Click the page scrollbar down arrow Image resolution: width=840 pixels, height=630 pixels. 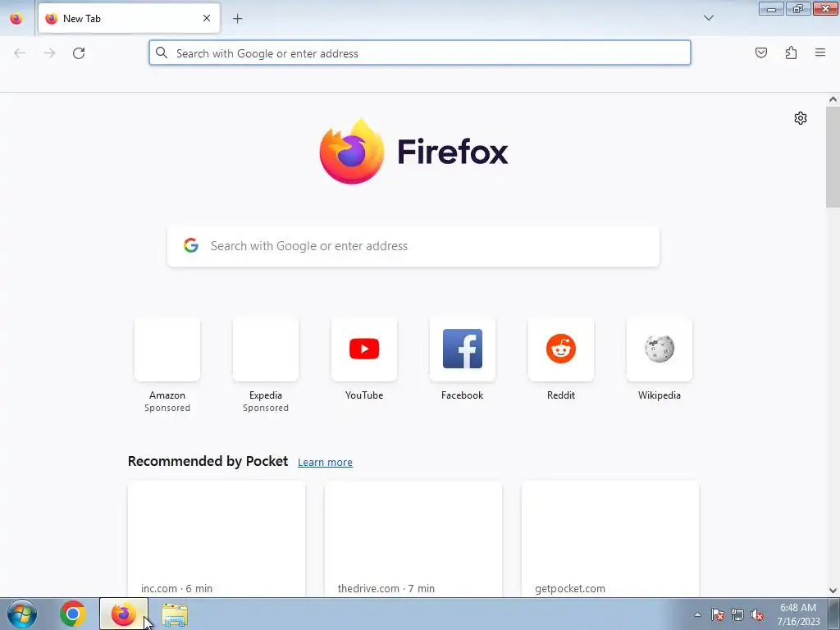[833, 591]
